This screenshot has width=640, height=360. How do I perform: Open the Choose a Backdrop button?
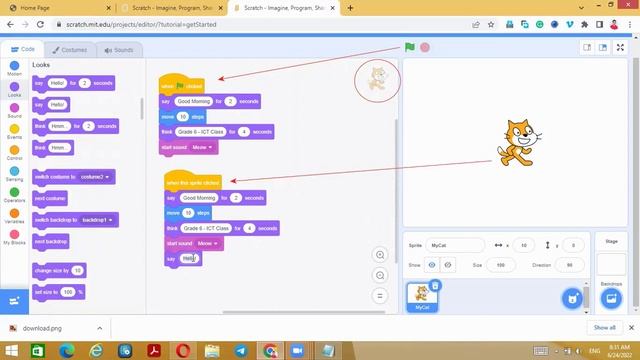click(x=611, y=298)
